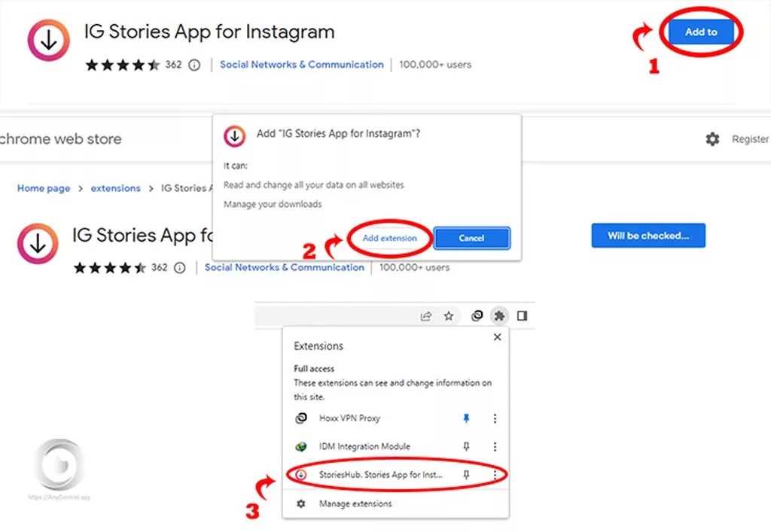
Task: Click the Hoxx VPN toolbar icon
Action: pos(476,316)
